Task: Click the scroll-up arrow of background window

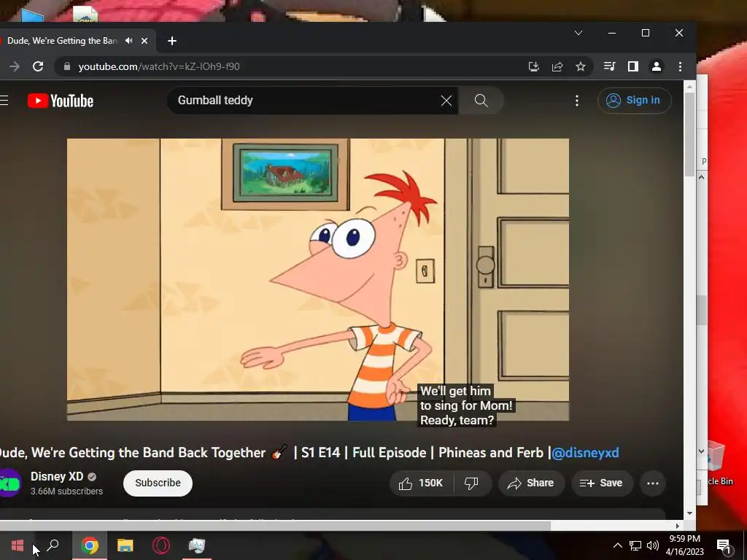Action: coord(701,177)
